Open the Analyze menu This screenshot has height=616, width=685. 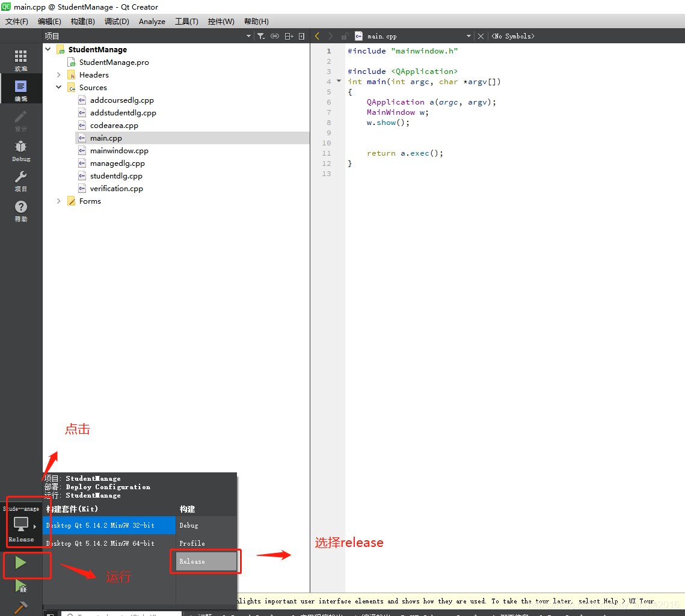tap(152, 22)
